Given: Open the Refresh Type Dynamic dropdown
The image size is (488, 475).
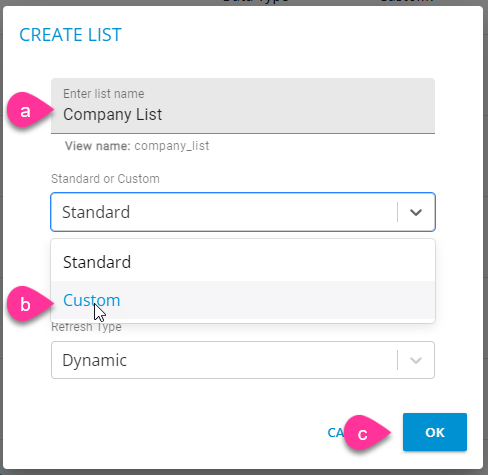Looking at the screenshot, I should 243,360.
